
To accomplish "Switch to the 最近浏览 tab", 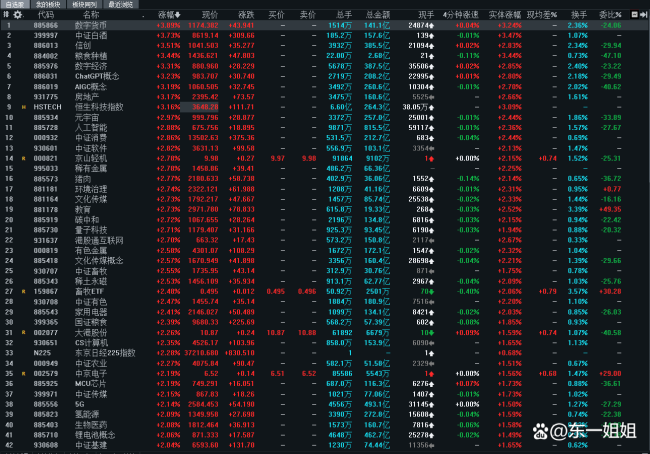I will [x=121, y=5].
